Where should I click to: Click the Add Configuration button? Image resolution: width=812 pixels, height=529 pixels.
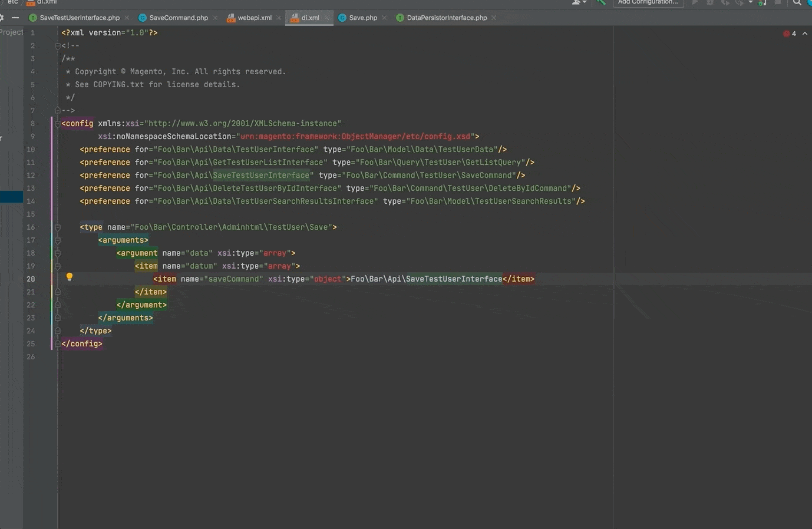click(648, 2)
